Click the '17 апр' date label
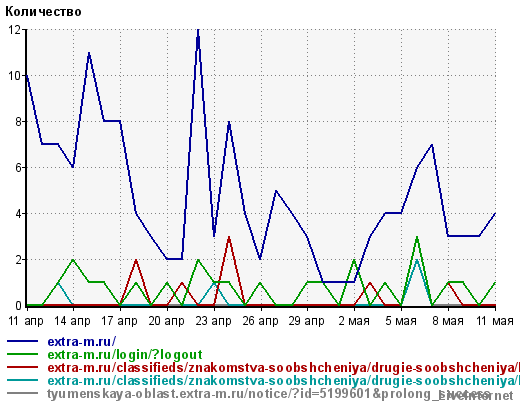The width and height of the screenshot is (520, 405). coord(119,321)
